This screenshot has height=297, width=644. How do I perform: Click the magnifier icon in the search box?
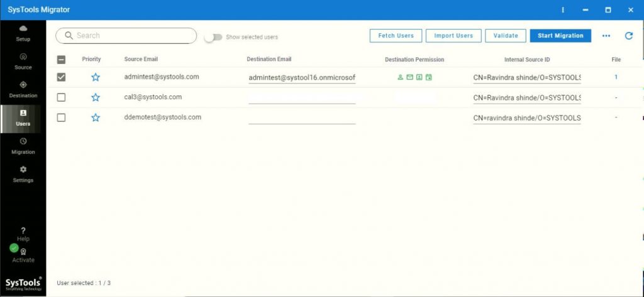tap(69, 36)
